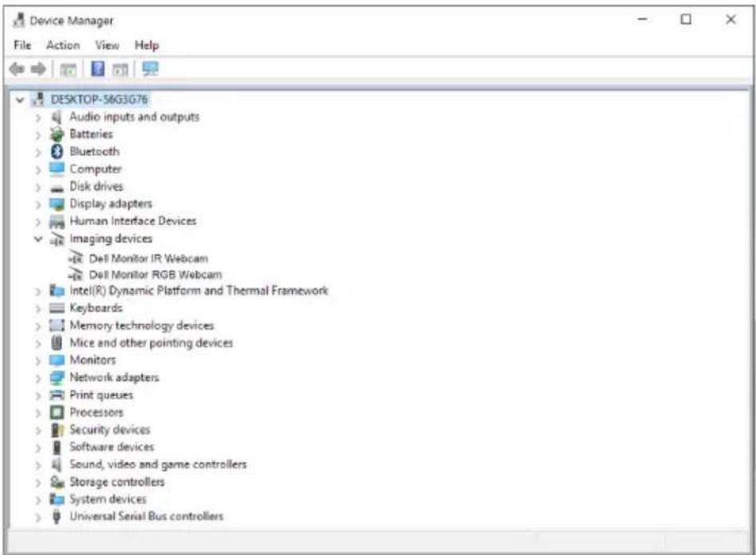The width and height of the screenshot is (756, 555).
Task: Expand the Intel(R) Dynamic Platform and Thermal Framework category
Action: click(38, 291)
